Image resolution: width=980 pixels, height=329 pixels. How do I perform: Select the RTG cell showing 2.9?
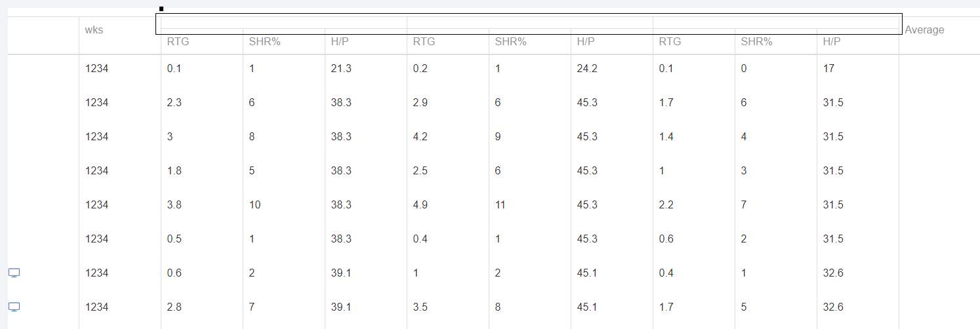448,102
